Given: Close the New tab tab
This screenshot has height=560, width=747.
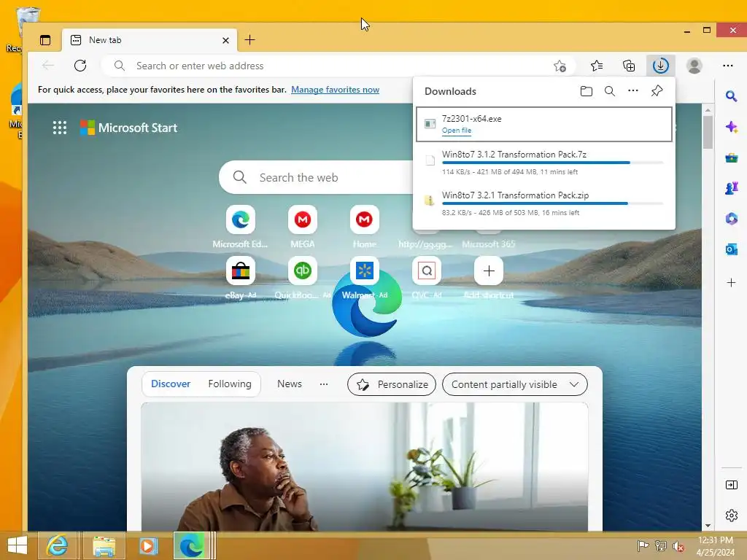Looking at the screenshot, I should click(226, 41).
